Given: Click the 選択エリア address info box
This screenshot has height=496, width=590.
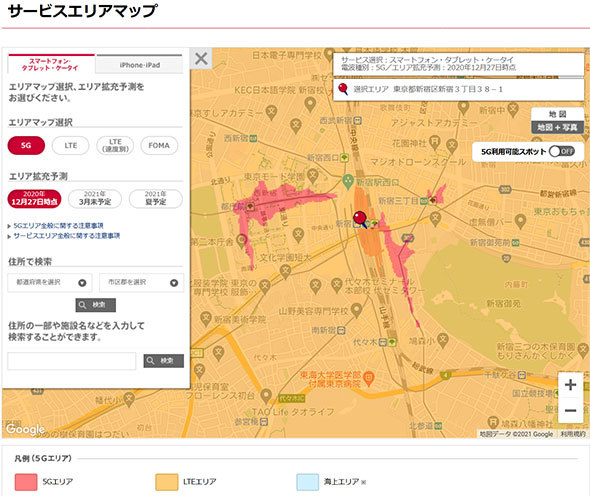Looking at the screenshot, I should point(458,89).
